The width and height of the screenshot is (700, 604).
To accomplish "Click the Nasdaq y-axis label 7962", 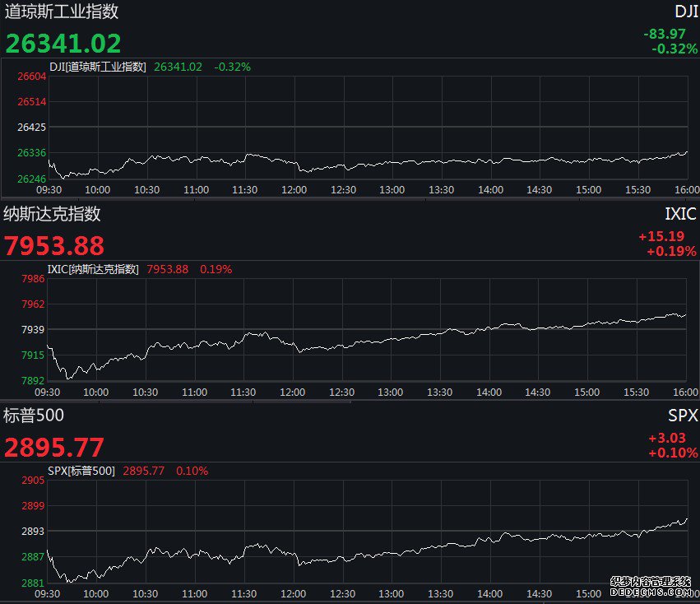I will pyautogui.click(x=33, y=304).
